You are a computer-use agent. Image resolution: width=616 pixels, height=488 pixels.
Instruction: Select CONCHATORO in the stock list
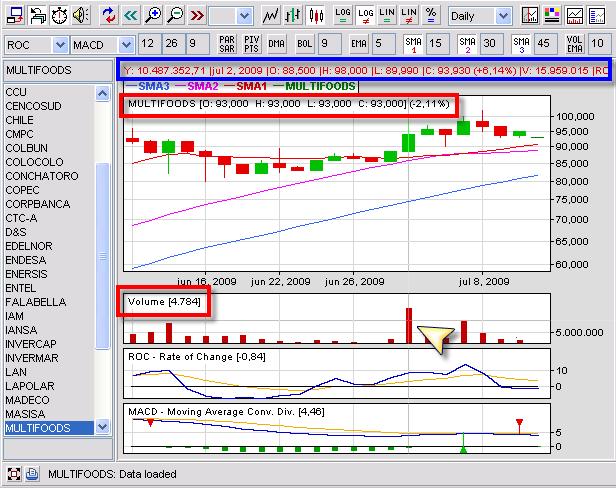tap(49, 176)
